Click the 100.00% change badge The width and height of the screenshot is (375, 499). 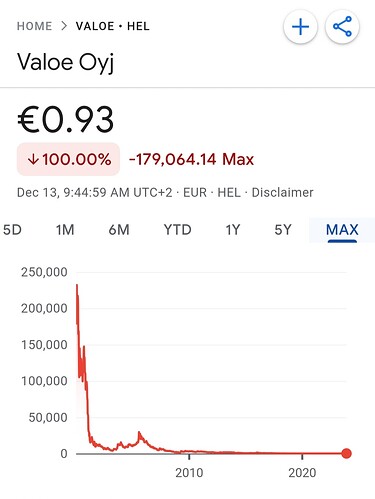[68, 159]
